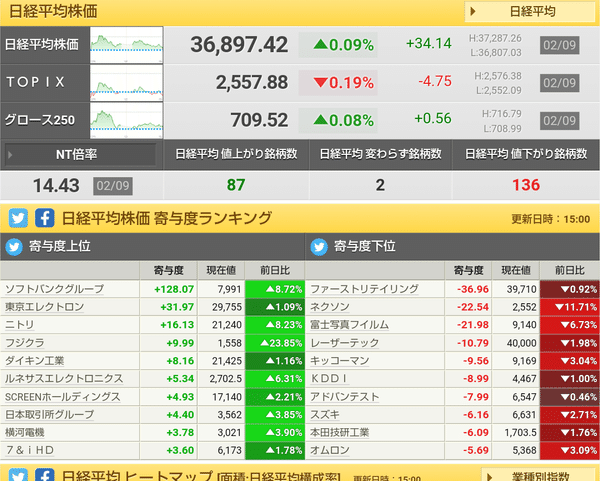
Task: Click the +128.07 contribution value
Action: pos(174,289)
